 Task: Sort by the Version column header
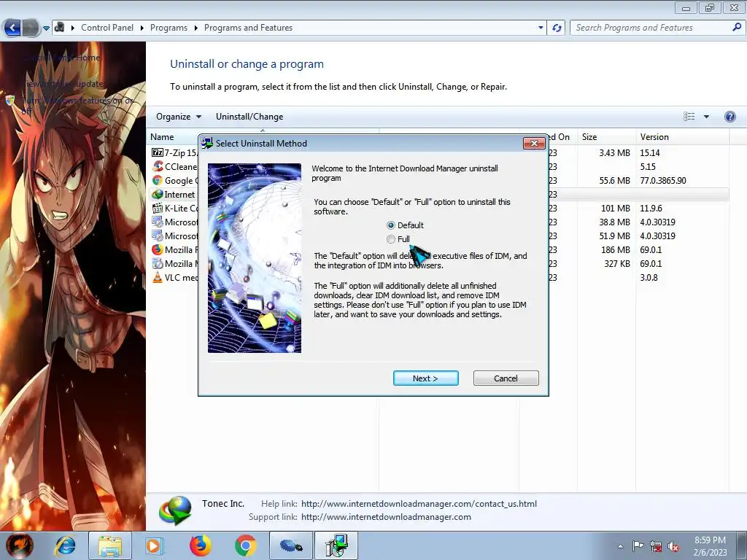click(654, 136)
